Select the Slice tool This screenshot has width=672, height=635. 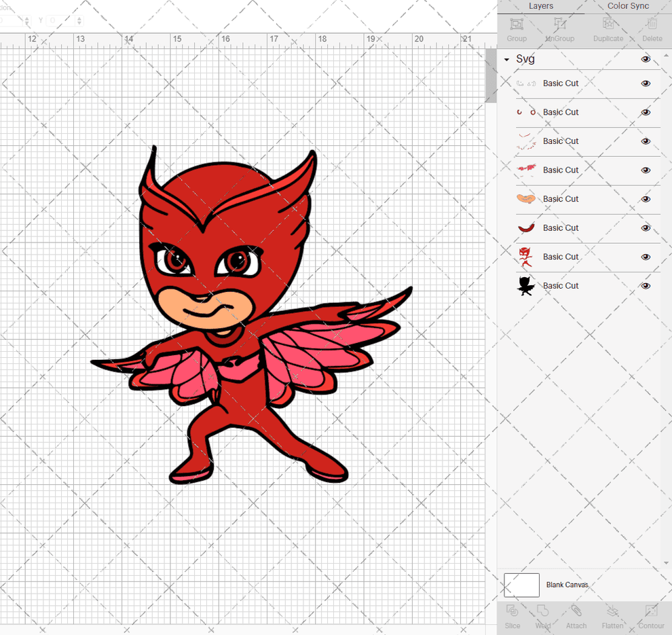pyautogui.click(x=512, y=618)
